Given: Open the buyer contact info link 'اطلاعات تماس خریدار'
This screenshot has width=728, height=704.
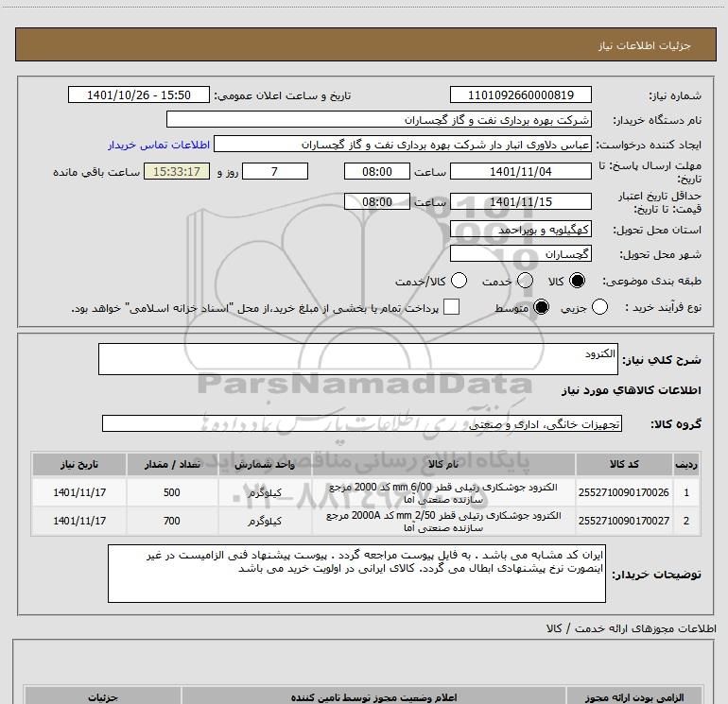Looking at the screenshot, I should point(159,145).
